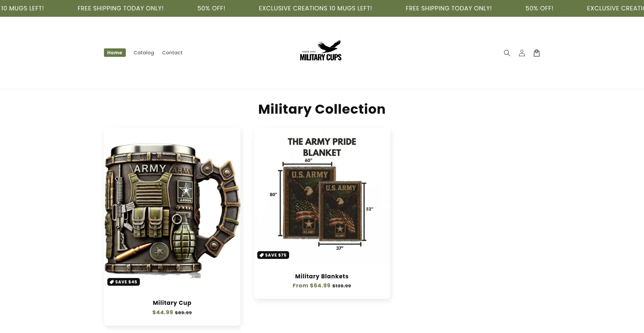Open the Catalog menu item
The height and width of the screenshot is (333, 644).
coord(144,53)
